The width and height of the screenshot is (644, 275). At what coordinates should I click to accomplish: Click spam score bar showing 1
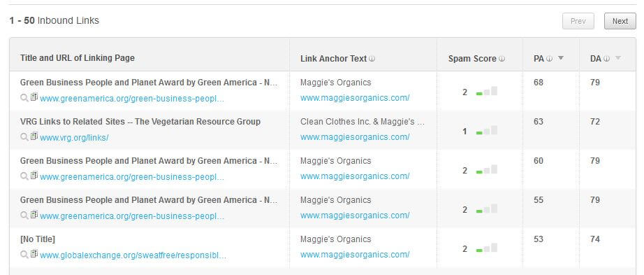coord(487,130)
